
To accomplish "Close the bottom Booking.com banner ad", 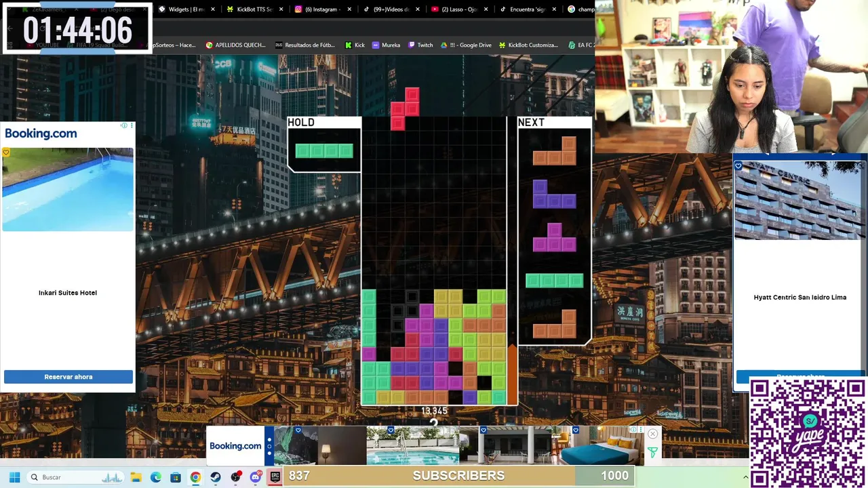I will point(652,434).
